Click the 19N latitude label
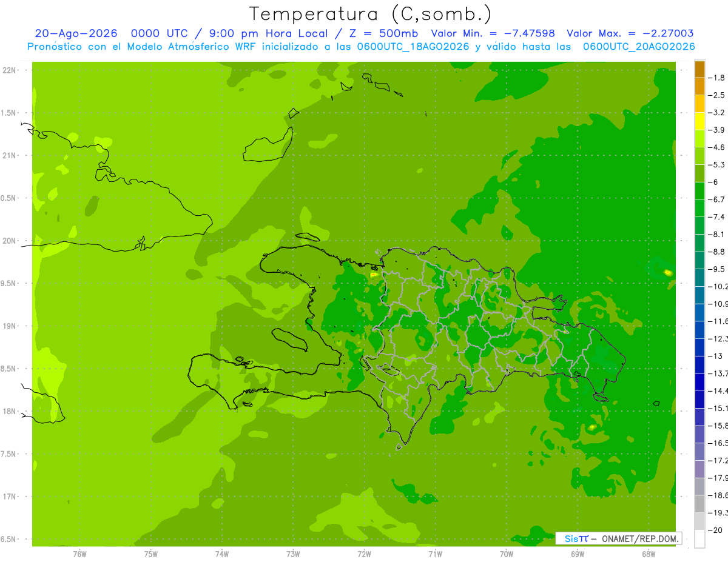This screenshot has height=562, width=728. pyautogui.click(x=10, y=326)
